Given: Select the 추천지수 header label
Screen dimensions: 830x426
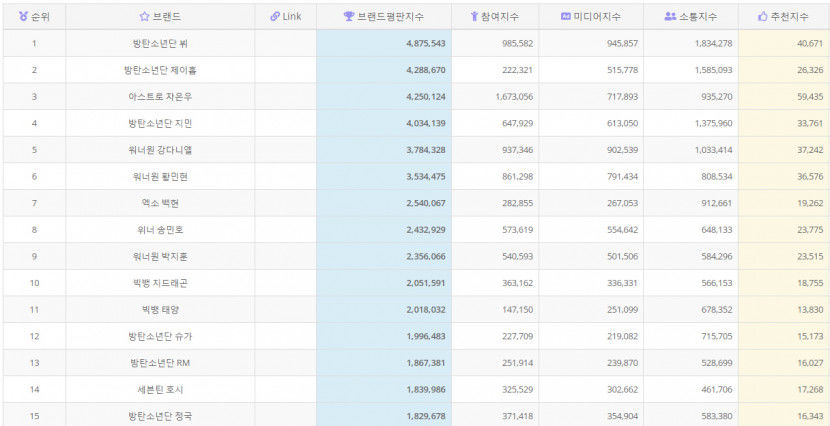Looking at the screenshot, I should pyautogui.click(x=789, y=17).
